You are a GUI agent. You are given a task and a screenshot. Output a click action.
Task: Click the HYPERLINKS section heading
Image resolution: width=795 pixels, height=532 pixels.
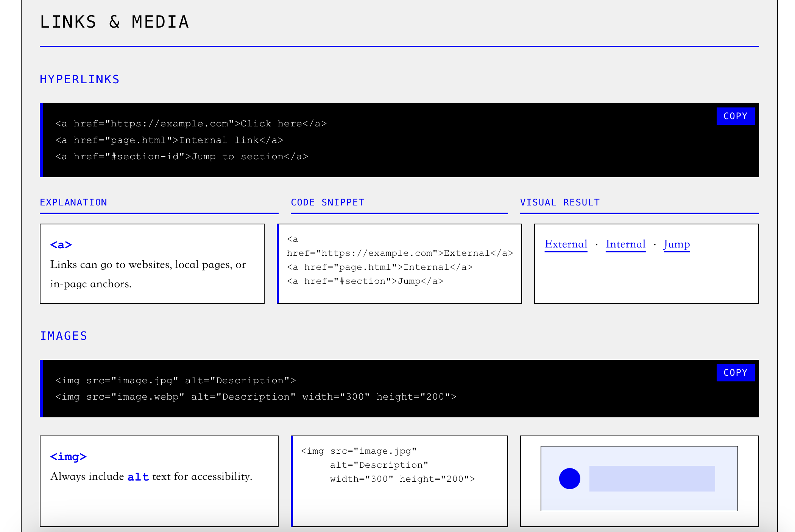click(79, 79)
